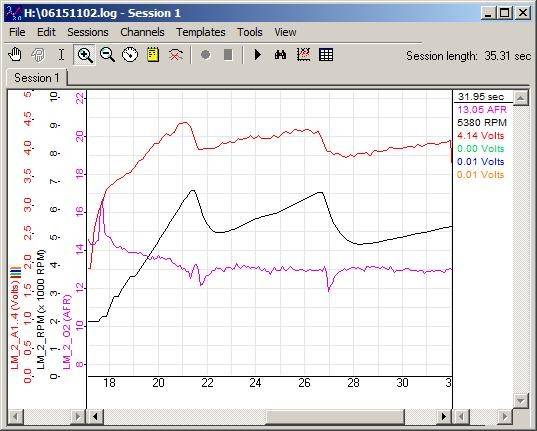Click the LM_2_RPM axis label
The width and height of the screenshot is (537, 431).
tap(41, 310)
